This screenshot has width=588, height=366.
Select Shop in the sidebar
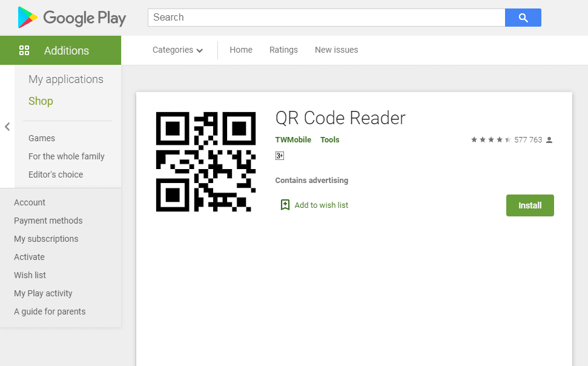[41, 101]
